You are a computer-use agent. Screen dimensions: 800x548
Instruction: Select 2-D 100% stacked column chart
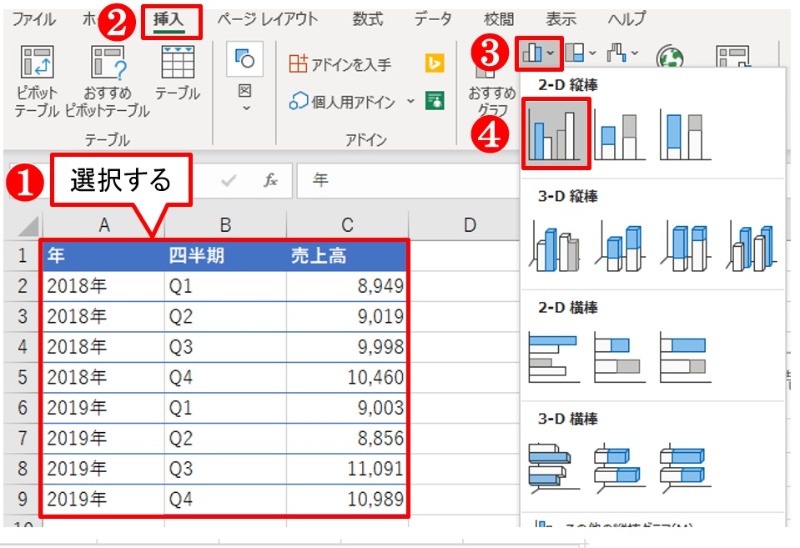(x=685, y=136)
